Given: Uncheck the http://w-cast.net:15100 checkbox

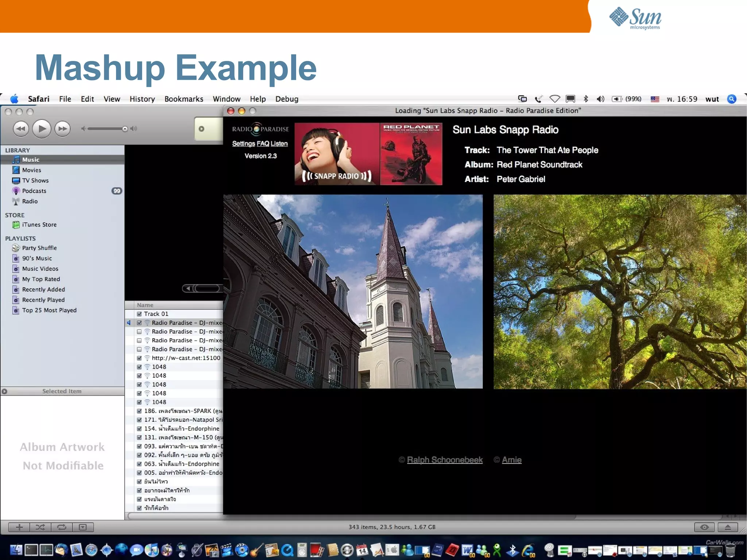Looking at the screenshot, I should [139, 358].
